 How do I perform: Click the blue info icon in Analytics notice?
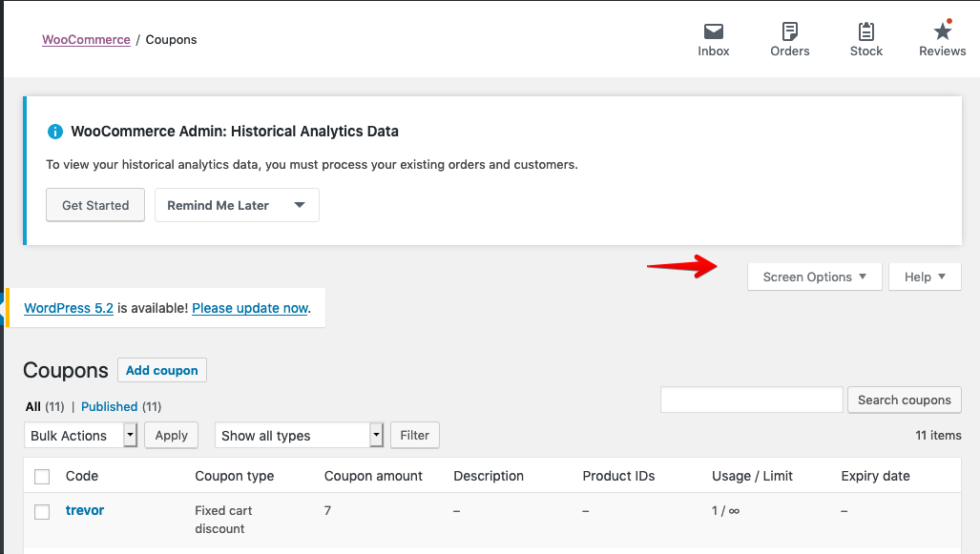pos(55,132)
